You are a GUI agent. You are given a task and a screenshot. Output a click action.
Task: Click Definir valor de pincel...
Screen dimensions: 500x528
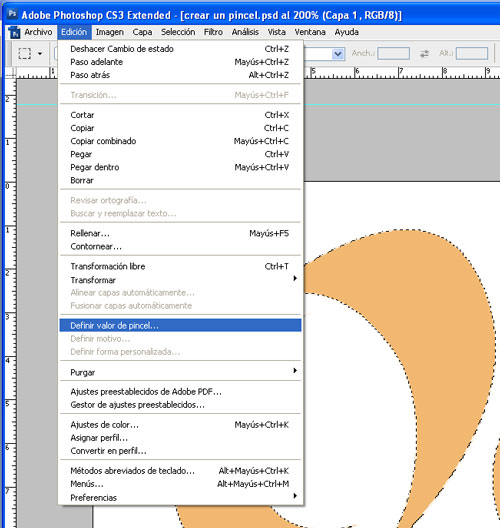click(180, 326)
